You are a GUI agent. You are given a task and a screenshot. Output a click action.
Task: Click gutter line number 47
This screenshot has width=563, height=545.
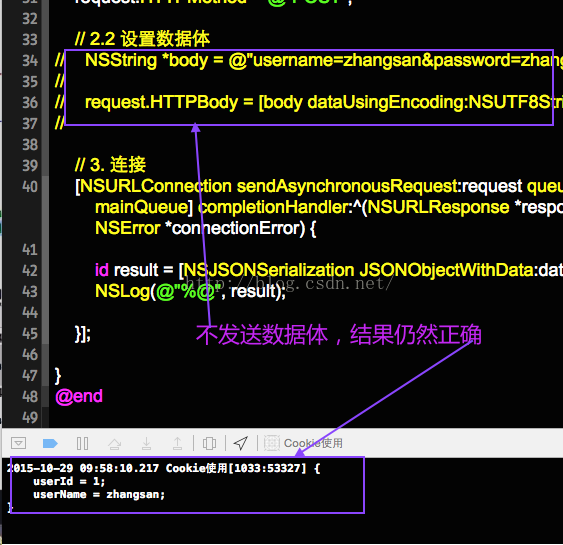pyautogui.click(x=30, y=376)
